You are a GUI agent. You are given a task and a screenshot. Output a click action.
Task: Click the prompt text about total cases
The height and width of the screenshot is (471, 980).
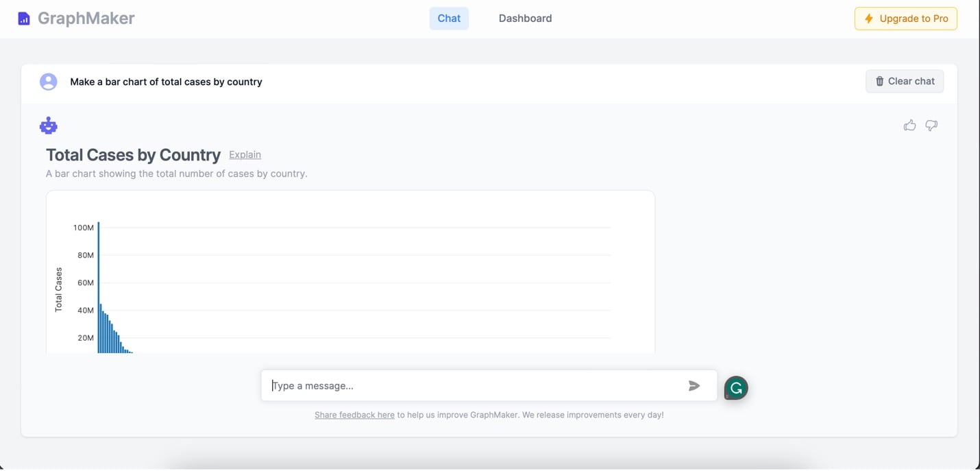pyautogui.click(x=166, y=82)
